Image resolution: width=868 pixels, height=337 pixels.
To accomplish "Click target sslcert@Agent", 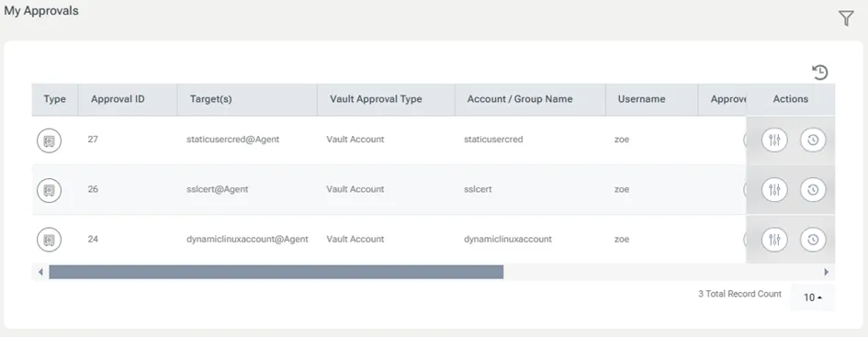I will [218, 189].
